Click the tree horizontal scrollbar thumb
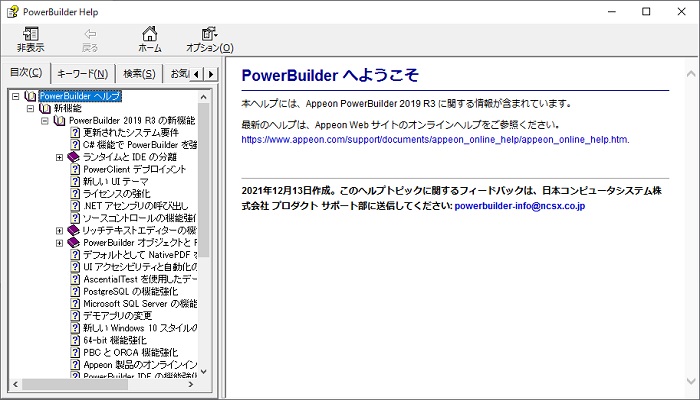This screenshot has width=700, height=400. point(75,384)
